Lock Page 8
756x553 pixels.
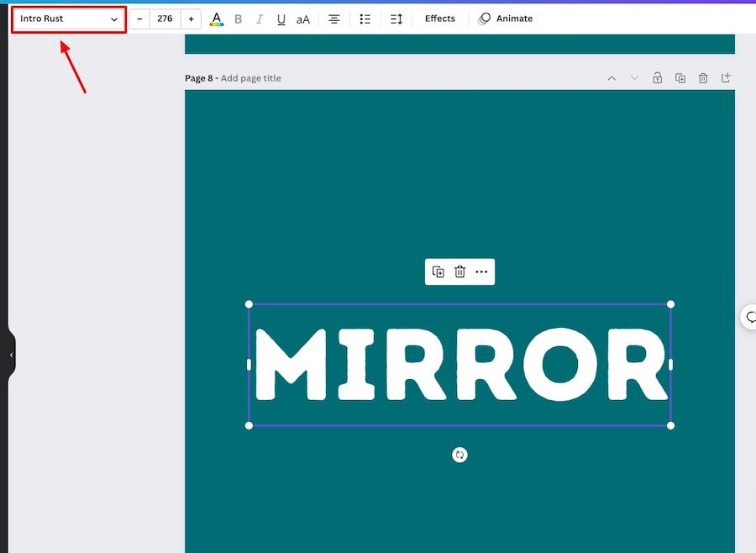point(657,77)
